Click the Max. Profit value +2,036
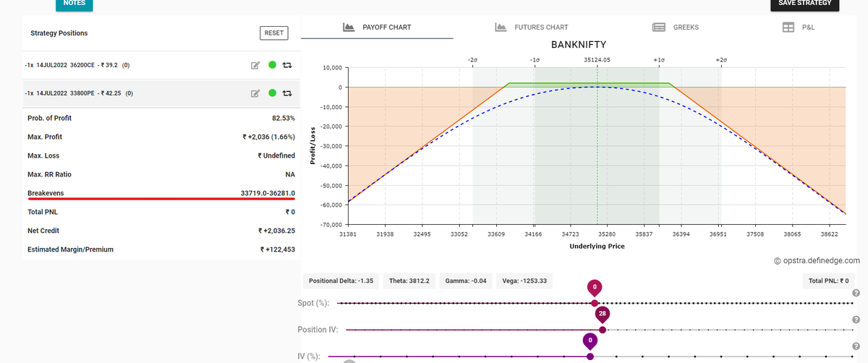This screenshot has height=363, width=868. [x=268, y=137]
